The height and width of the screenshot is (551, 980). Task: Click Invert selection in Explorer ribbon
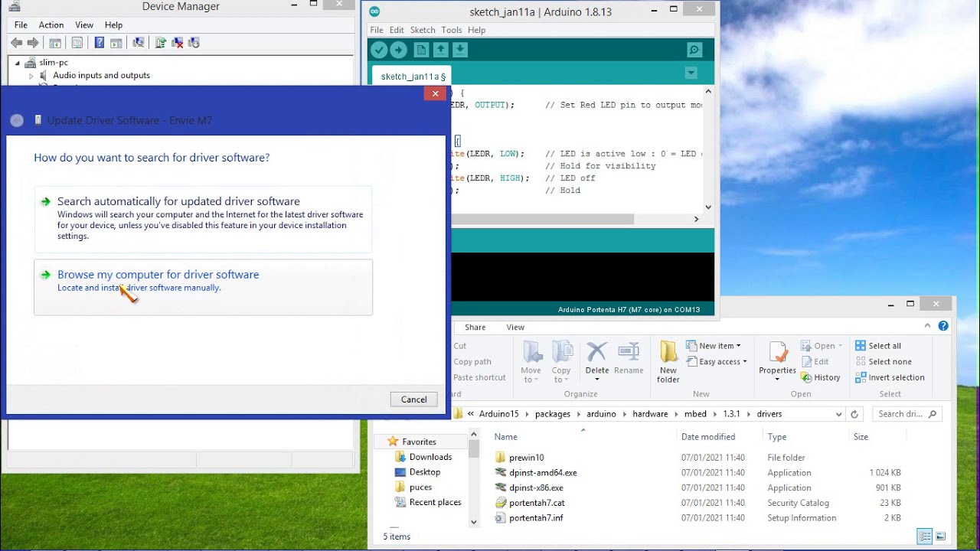890,377
